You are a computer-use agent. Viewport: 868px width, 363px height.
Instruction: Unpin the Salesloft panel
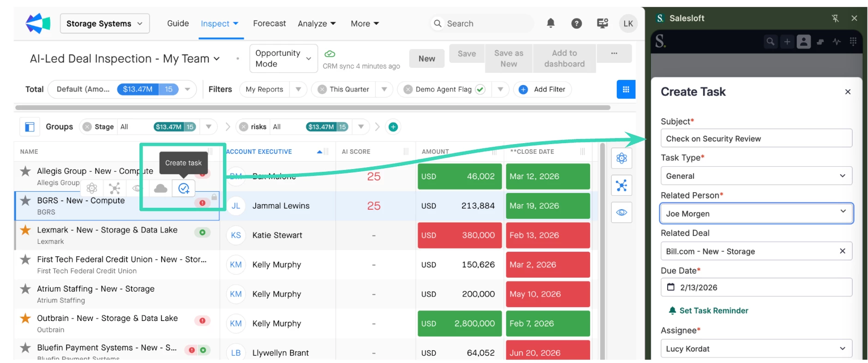coord(835,18)
